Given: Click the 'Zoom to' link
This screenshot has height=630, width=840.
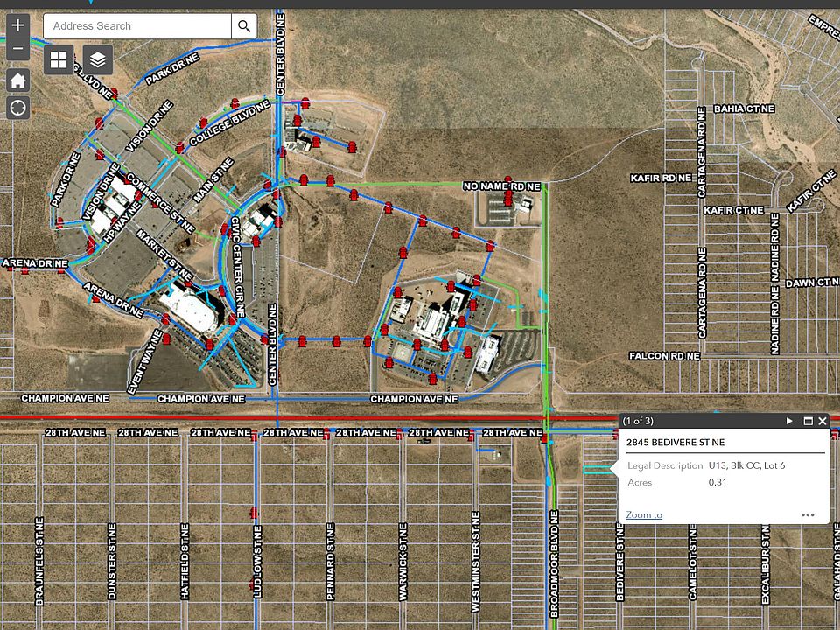Looking at the screenshot, I should click(644, 514).
